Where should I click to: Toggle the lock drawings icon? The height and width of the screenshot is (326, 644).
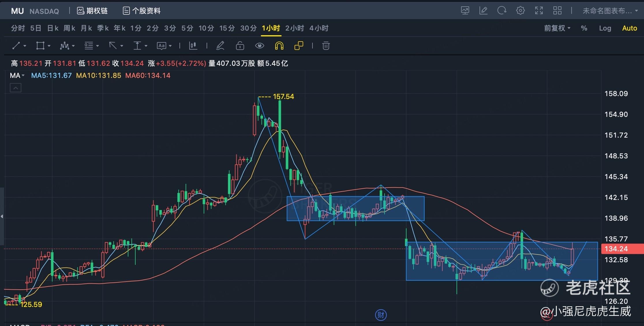pos(240,46)
